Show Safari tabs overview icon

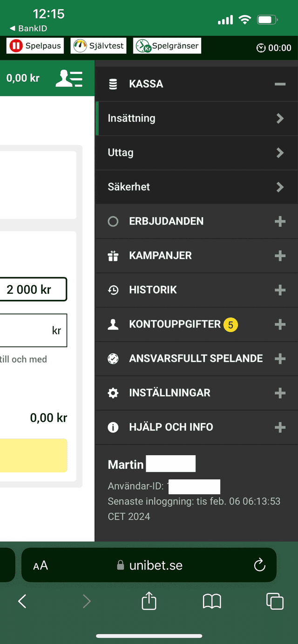[x=275, y=601]
